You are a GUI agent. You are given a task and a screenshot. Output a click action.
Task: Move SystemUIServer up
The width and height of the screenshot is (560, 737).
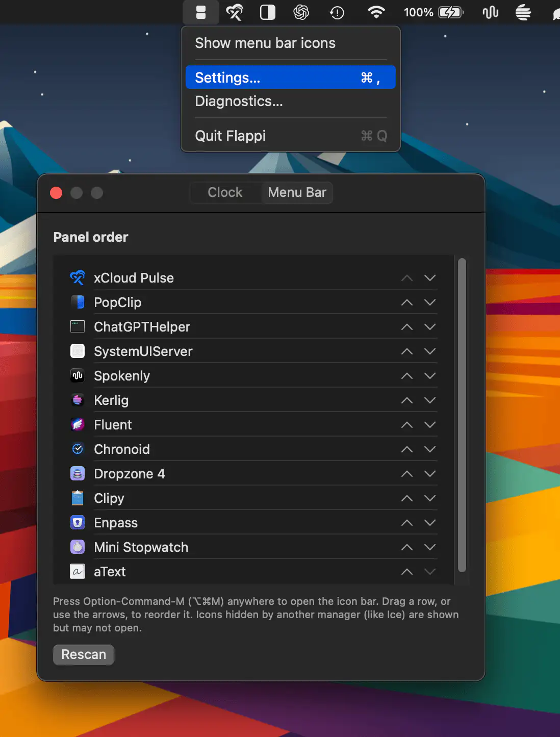tap(407, 351)
